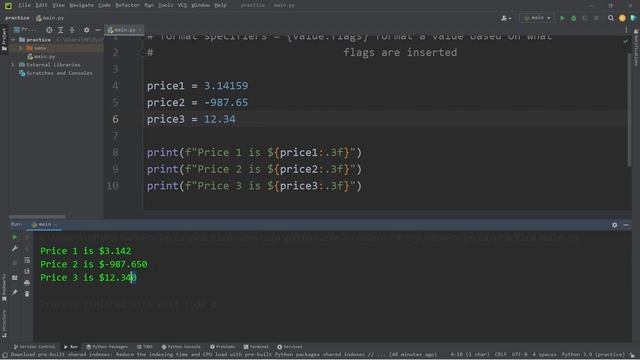This screenshot has width=640, height=360.
Task: Click the Project panel horizontal scrollbar
Action: coord(37,216)
